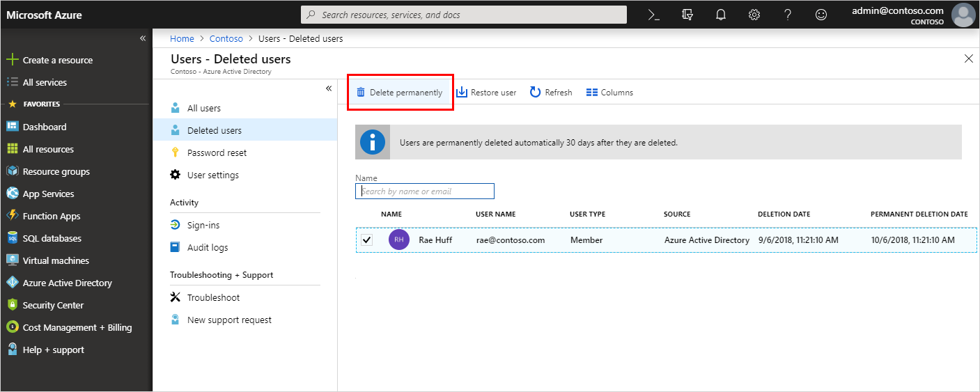980x392 pixels.
Task: Click the Function Apps lightning icon
Action: 12,216
